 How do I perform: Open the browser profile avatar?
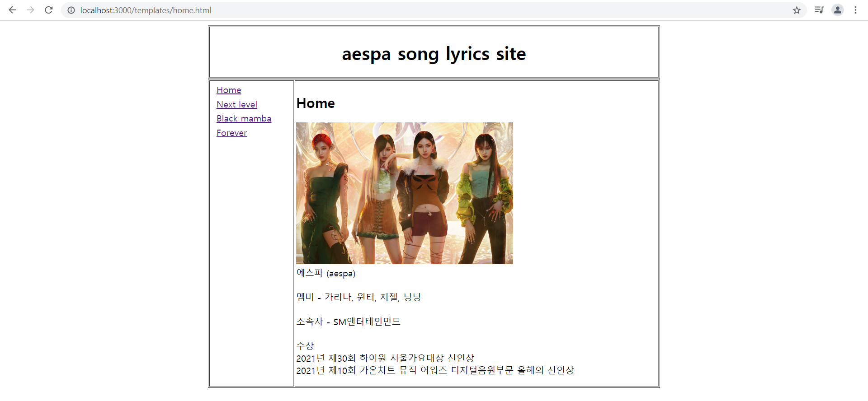click(838, 10)
